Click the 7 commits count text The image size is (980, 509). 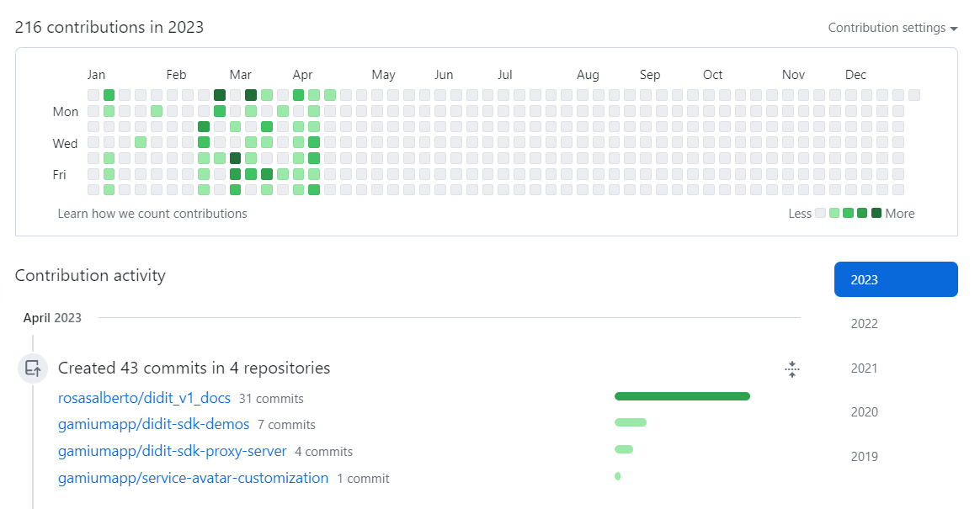(286, 425)
